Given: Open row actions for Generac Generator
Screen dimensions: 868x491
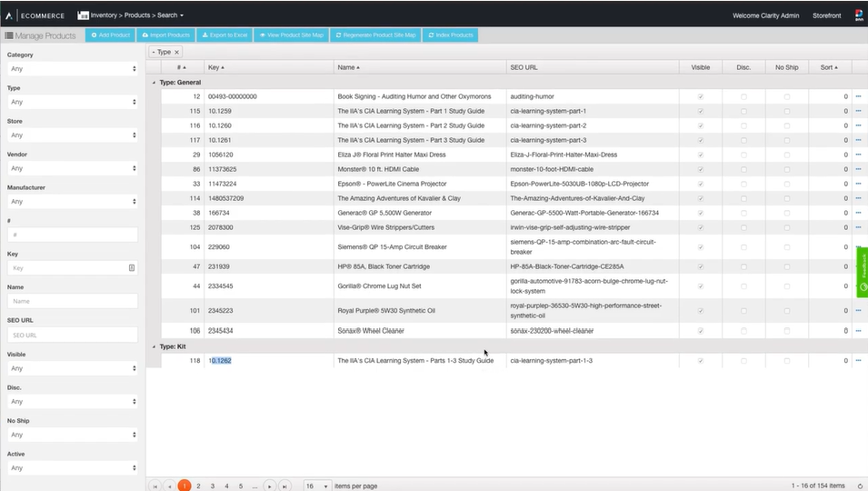Looking at the screenshot, I should [x=859, y=213].
